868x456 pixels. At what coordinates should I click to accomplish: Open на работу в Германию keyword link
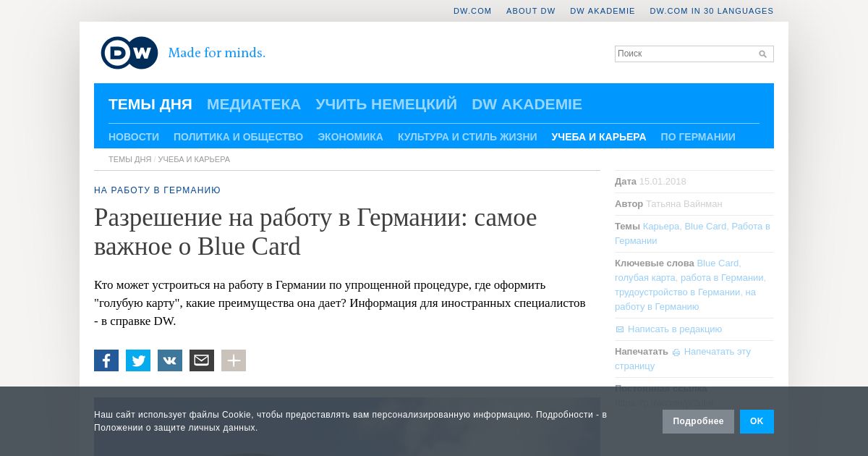685,300
